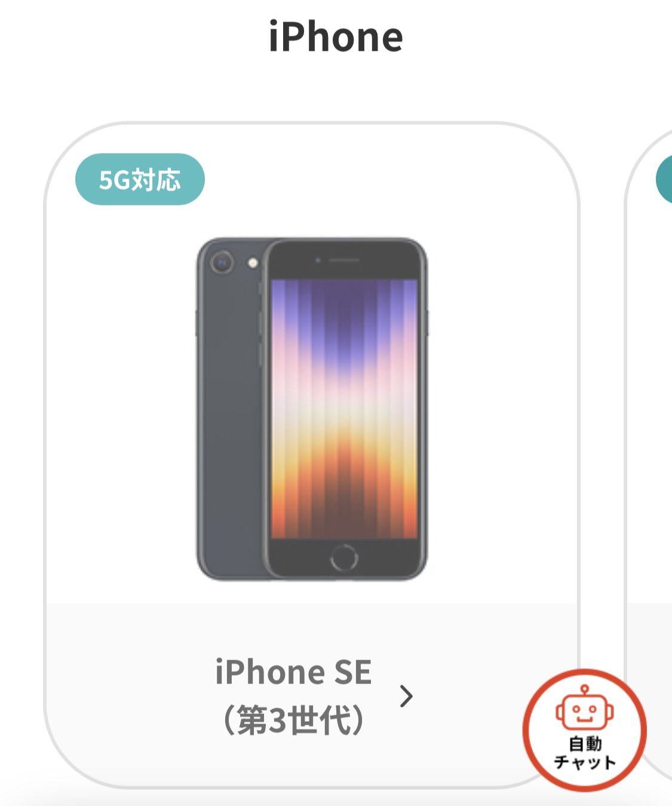Click the earpiece speaker on the iPhone front
The height and width of the screenshot is (806, 672).
point(344,261)
